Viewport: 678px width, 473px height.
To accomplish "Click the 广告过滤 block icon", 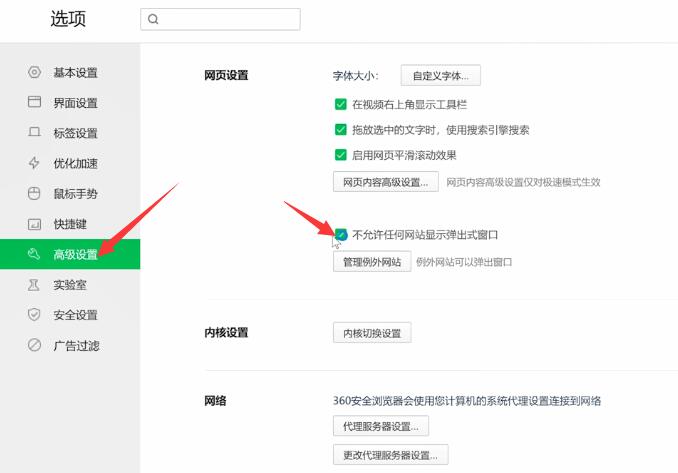I will [34, 345].
